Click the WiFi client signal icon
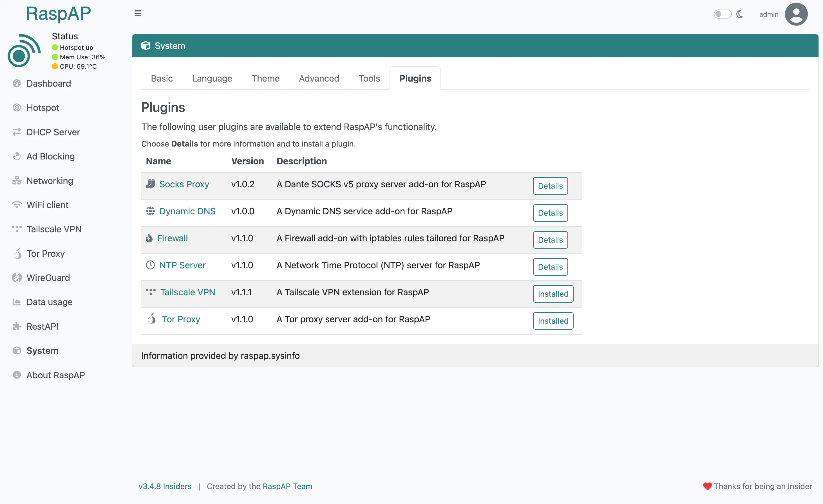823x504 pixels. [x=17, y=204]
